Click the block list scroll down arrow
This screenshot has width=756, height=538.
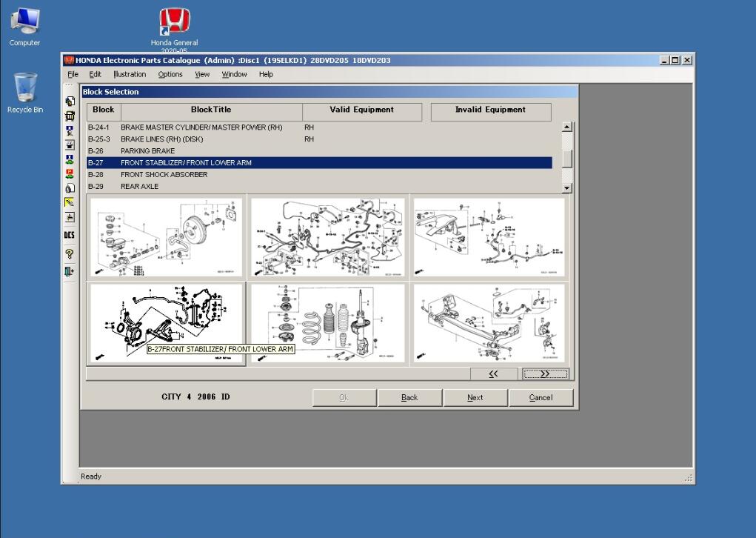pos(567,187)
